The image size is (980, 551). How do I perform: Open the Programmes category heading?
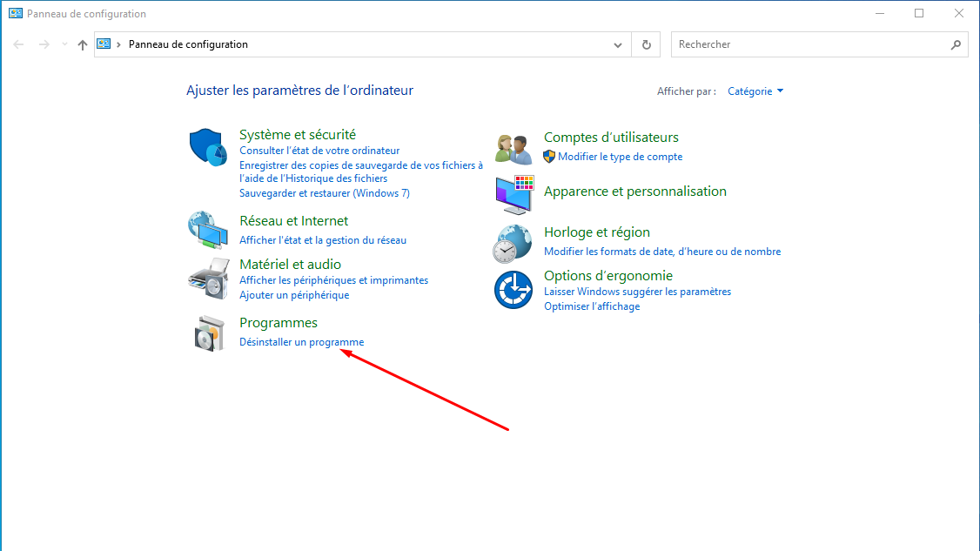[x=279, y=323]
